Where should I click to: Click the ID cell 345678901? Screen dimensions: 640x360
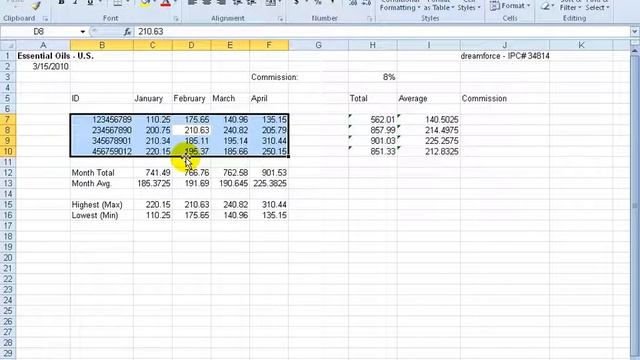point(102,141)
